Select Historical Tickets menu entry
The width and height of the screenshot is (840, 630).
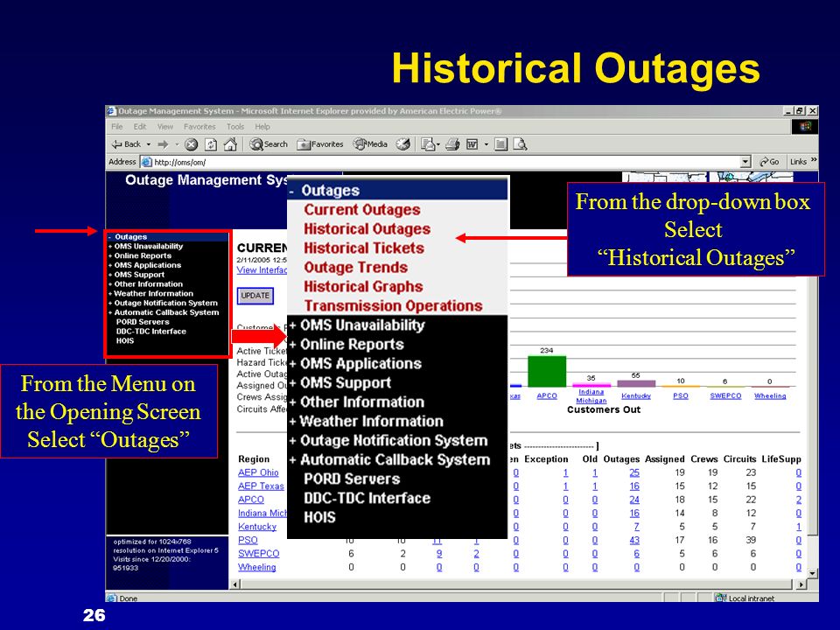[364, 248]
